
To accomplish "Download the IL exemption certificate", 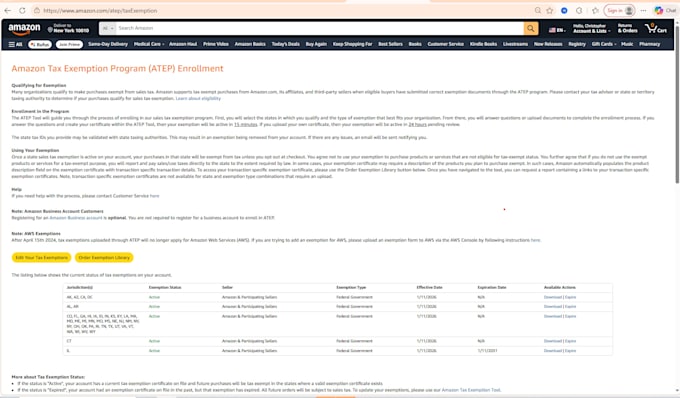I will tap(553, 351).
